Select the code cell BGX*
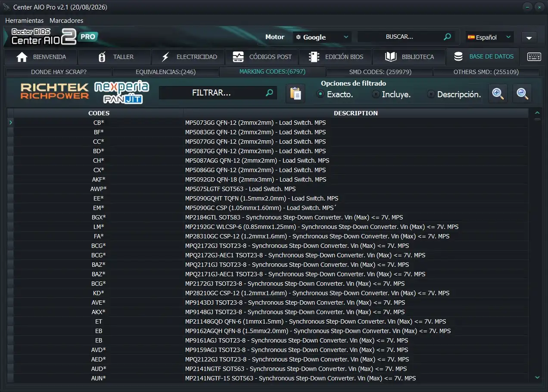 point(99,217)
